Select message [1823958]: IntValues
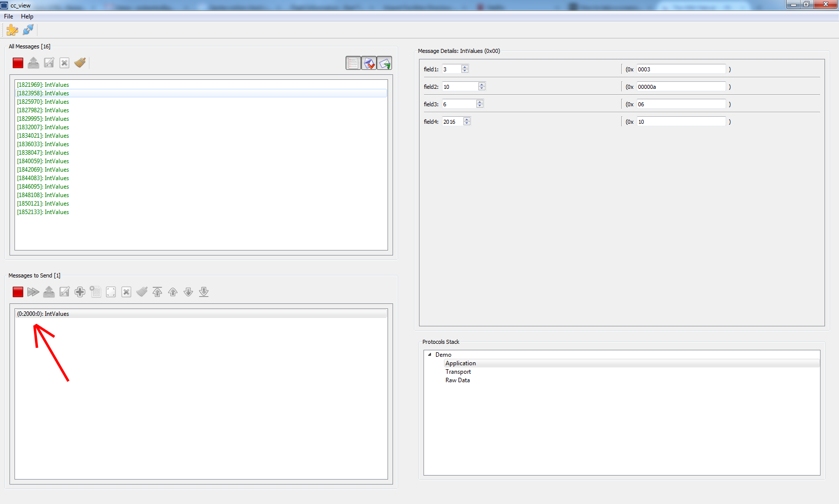 201,93
